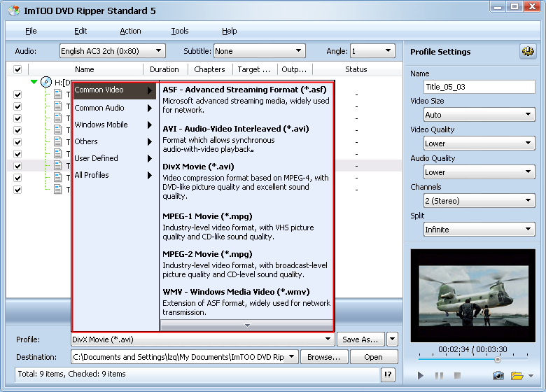Select All Profiles category
Image resolution: width=546 pixels, height=392 pixels.
(115, 175)
